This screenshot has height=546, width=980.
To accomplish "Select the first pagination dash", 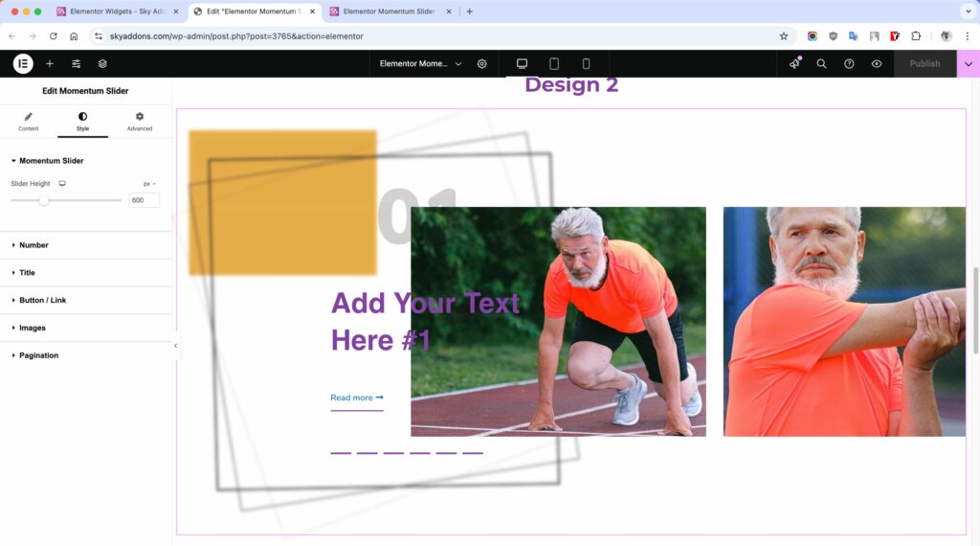I will [x=341, y=453].
